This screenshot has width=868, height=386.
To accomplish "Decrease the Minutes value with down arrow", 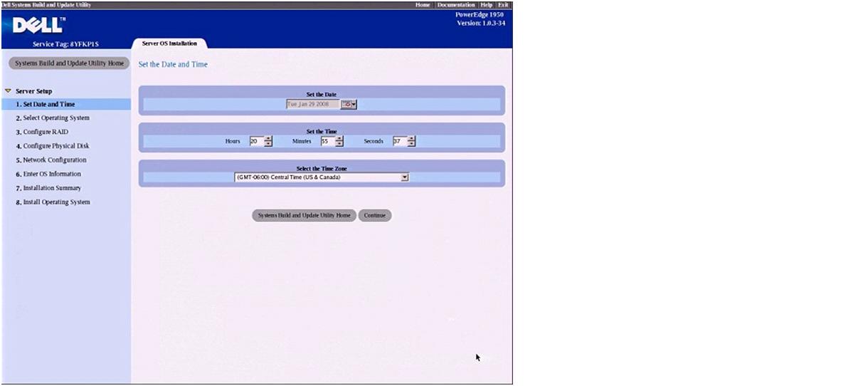I will 339,144.
